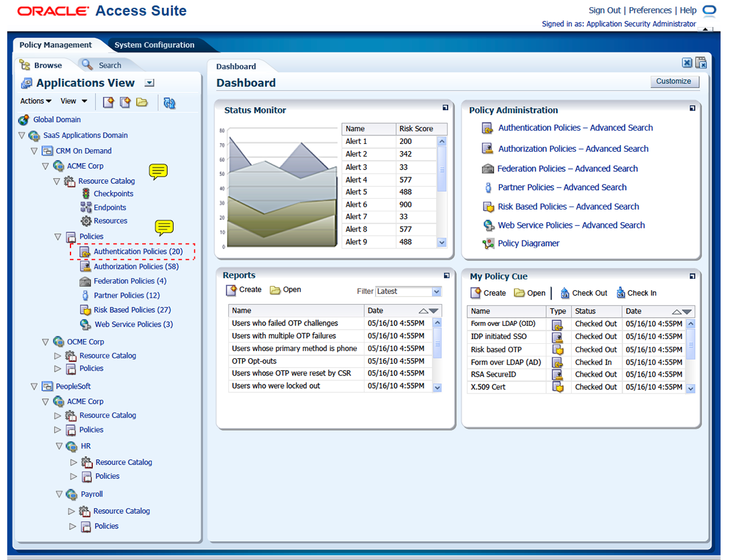Switch to the System Configuration tab

pos(154,45)
